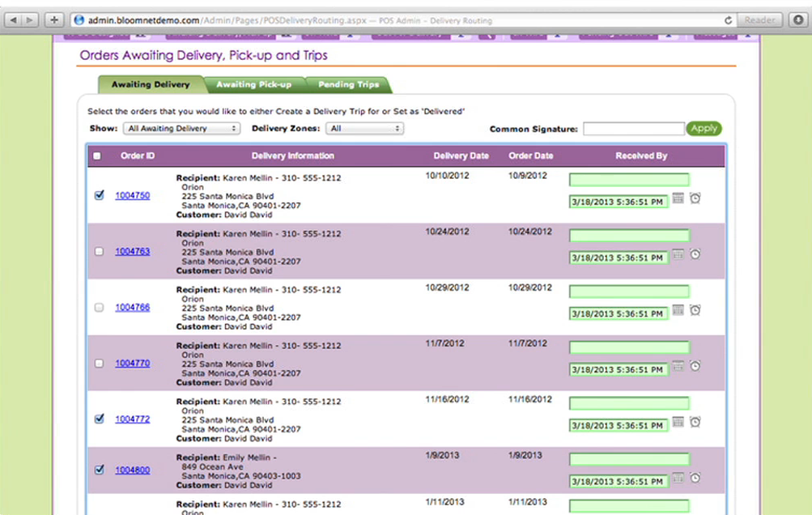Open clock icon for order 1004766
This screenshot has width=812, height=515.
[695, 310]
